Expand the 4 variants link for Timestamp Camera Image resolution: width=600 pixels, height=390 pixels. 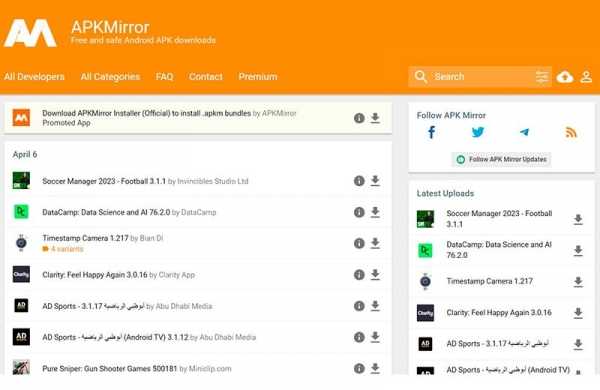point(63,249)
